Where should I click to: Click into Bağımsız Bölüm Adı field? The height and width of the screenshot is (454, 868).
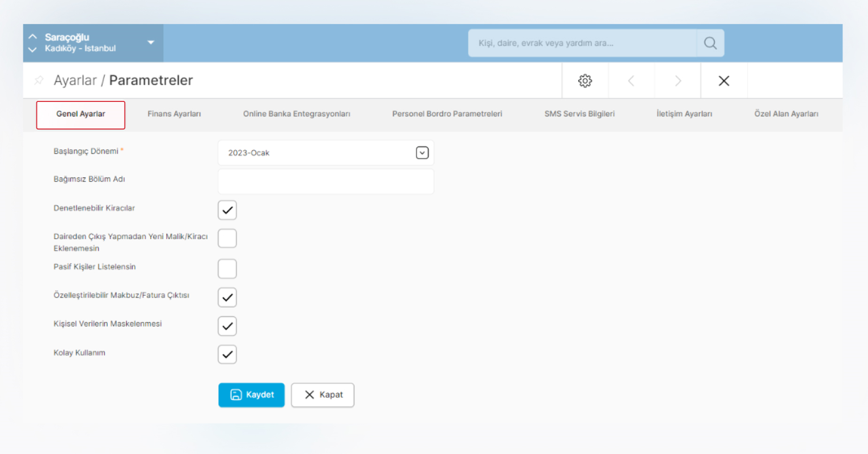tap(326, 181)
